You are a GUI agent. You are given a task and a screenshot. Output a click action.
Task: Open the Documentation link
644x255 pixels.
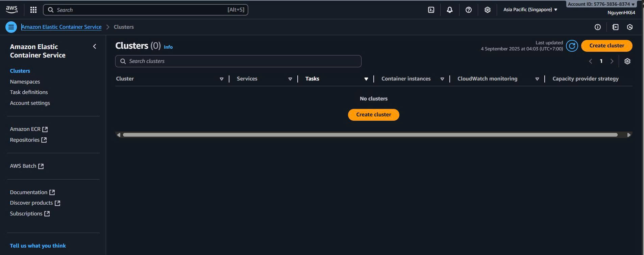point(29,192)
